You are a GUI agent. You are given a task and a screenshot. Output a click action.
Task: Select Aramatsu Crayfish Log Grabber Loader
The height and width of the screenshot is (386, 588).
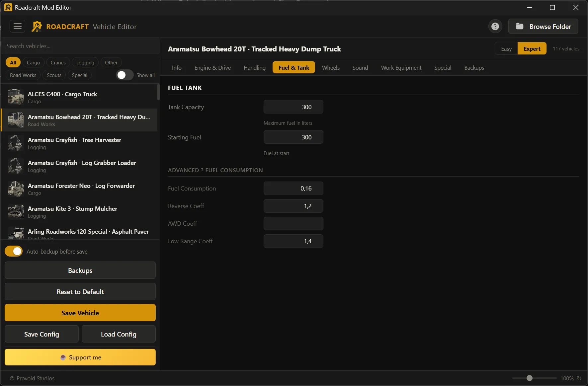[79, 166]
